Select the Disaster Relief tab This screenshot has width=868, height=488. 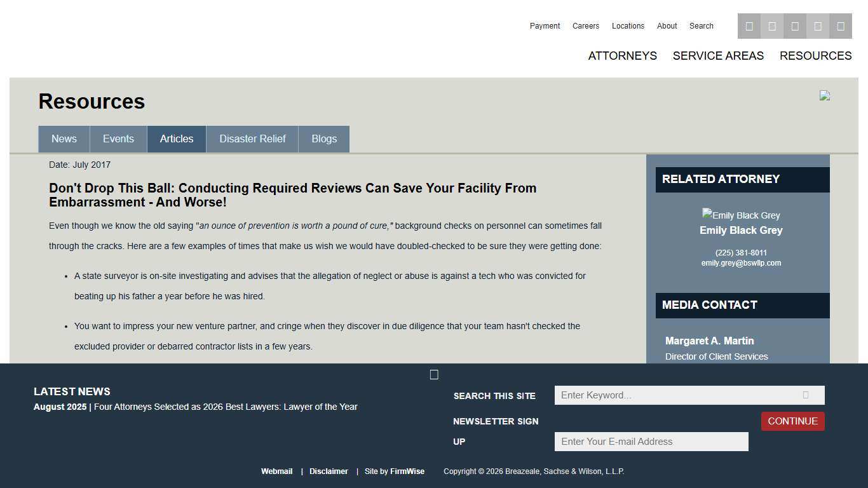[252, 139]
